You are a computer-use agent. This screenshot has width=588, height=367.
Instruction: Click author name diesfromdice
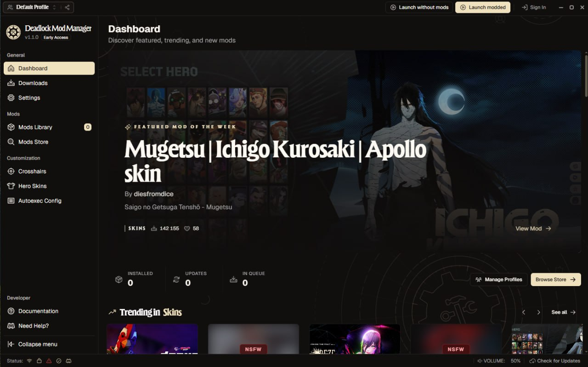(x=153, y=194)
